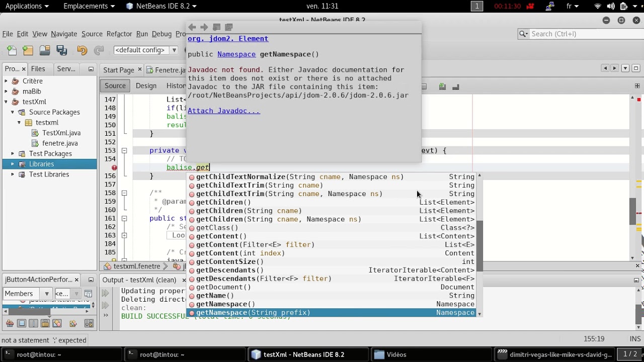
Task: Expand the Critère project node
Action: tap(6, 81)
